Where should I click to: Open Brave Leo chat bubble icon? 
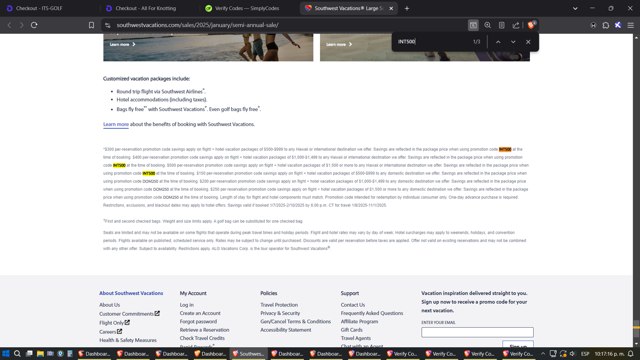(x=606, y=25)
